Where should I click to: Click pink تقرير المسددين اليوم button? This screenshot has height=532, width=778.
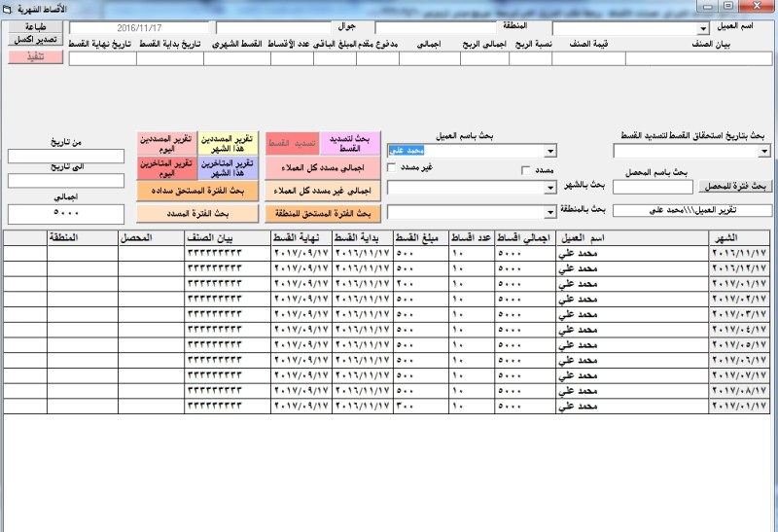coord(166,143)
